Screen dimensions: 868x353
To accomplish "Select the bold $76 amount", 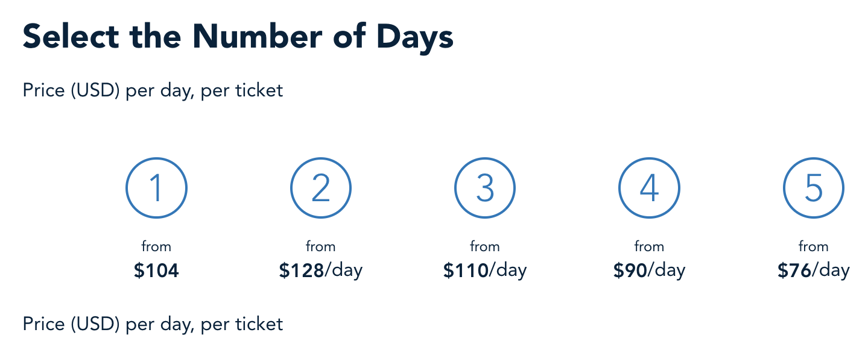I will [794, 271].
